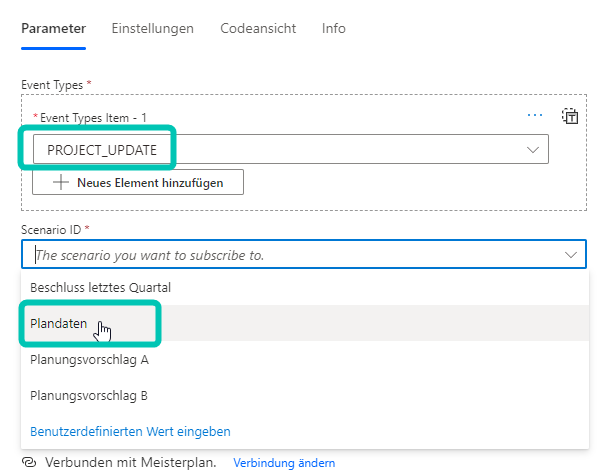This screenshot has width=607, height=475.
Task: Open the three-dots menu for Event Types Item
Action: tap(535, 115)
